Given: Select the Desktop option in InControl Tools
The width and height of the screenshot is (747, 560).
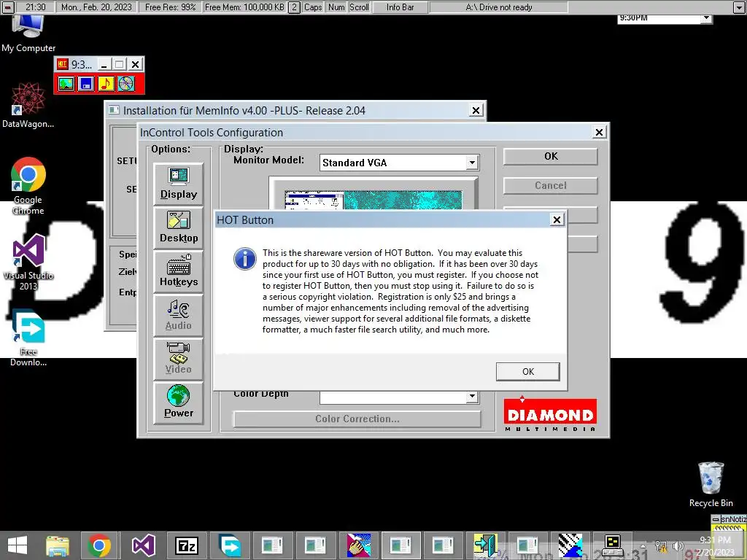Looking at the screenshot, I should click(x=179, y=228).
